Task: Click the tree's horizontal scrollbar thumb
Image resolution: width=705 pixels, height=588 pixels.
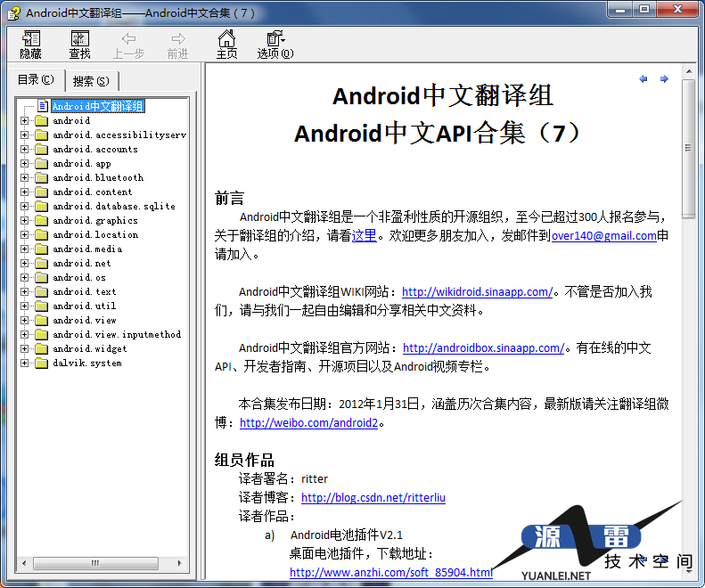Action: pos(95,563)
